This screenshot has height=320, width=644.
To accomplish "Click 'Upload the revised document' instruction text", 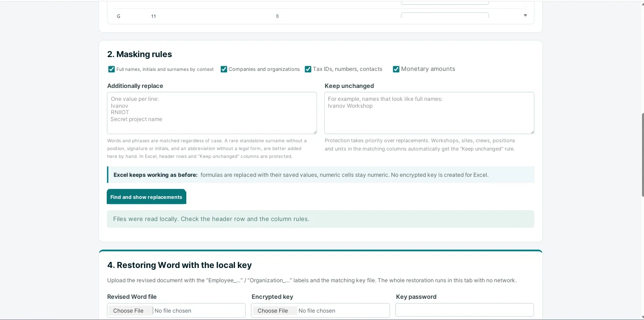I will [x=312, y=280].
